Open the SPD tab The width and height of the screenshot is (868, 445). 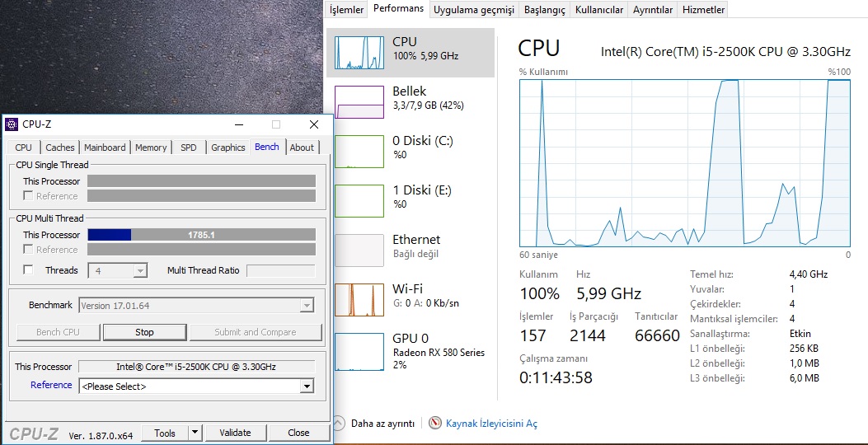189,148
